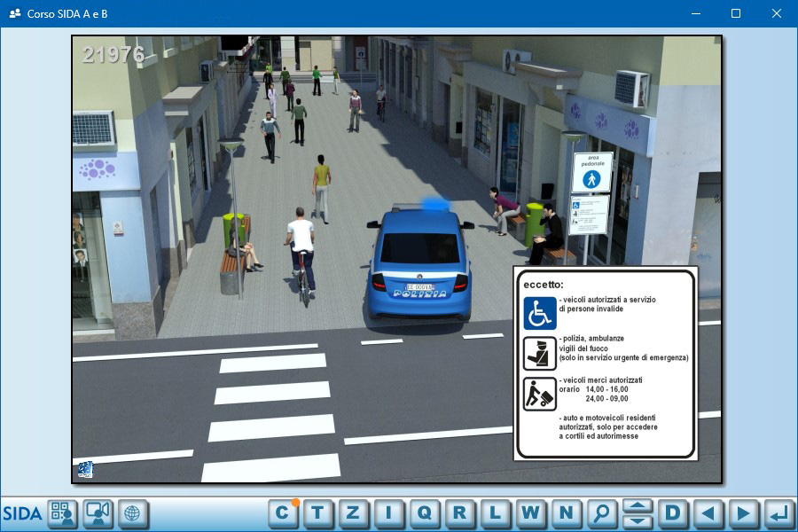Click the N toolbar button

click(x=566, y=512)
